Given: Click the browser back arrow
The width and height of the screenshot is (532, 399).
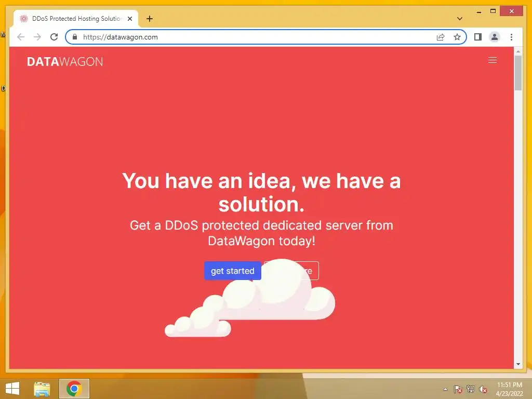Looking at the screenshot, I should pos(21,37).
